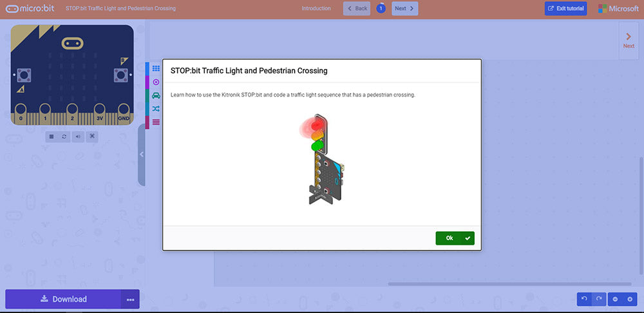This screenshot has width=644, height=313.
Task: Click the traffic light illustration
Action: click(323, 159)
